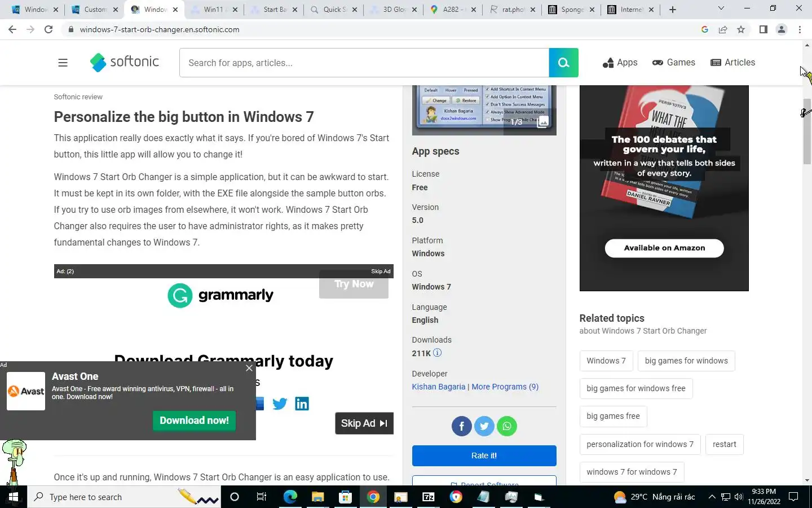The width and height of the screenshot is (812, 508).
Task: Select the Windows 7 topic tag
Action: [x=606, y=361]
